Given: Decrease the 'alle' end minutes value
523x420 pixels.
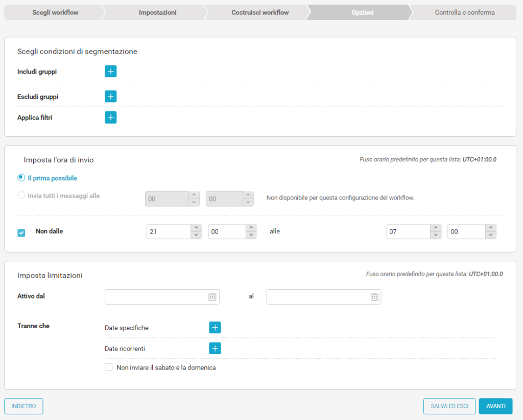Looking at the screenshot, I should [x=491, y=235].
